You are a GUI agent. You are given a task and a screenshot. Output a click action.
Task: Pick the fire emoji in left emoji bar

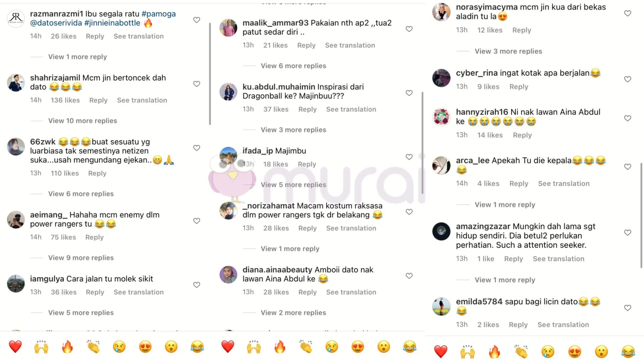pyautogui.click(x=67, y=347)
